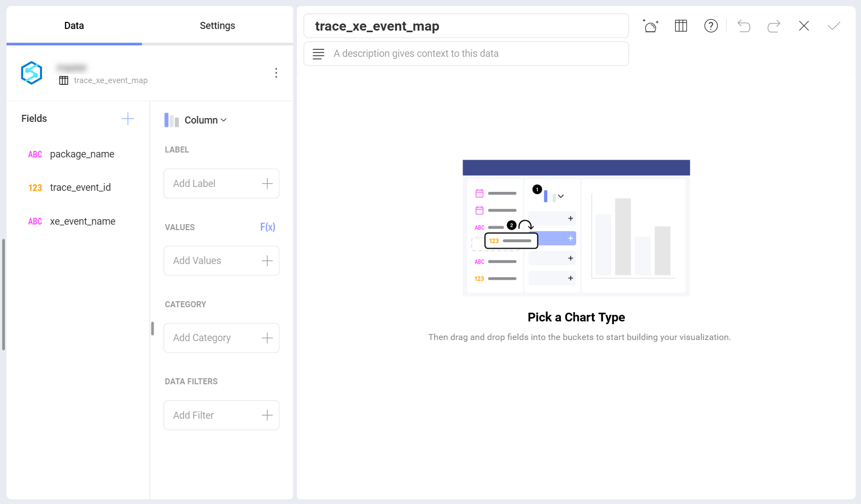Image resolution: width=861 pixels, height=504 pixels.
Task: Click the chart type tutorial illustration
Action: (x=576, y=228)
